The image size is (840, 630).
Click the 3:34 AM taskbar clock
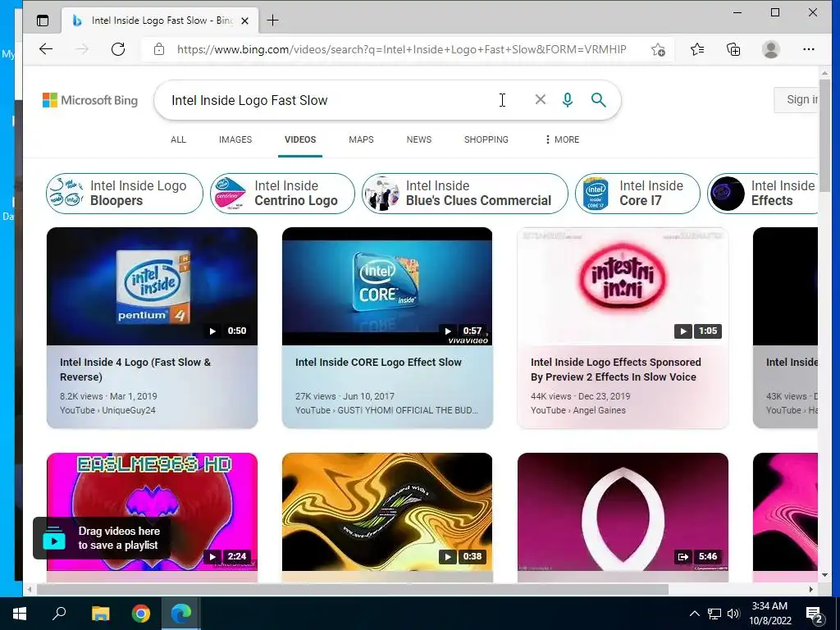point(769,614)
